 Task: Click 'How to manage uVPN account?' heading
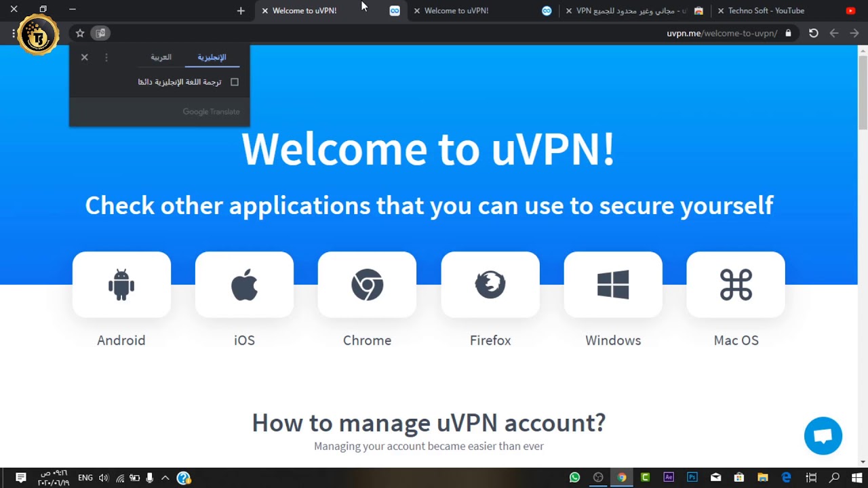pos(429,422)
